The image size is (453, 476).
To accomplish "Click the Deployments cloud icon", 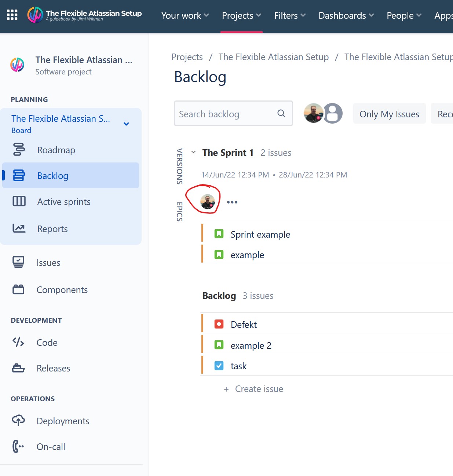I will 18,420.
